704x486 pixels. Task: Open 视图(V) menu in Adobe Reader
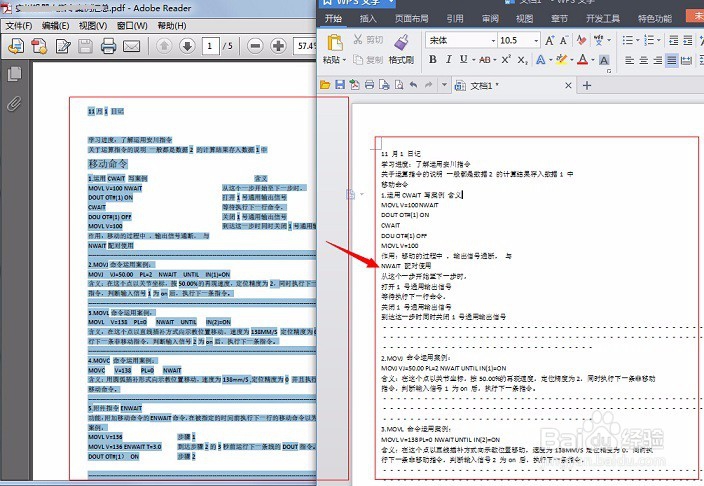(x=93, y=26)
